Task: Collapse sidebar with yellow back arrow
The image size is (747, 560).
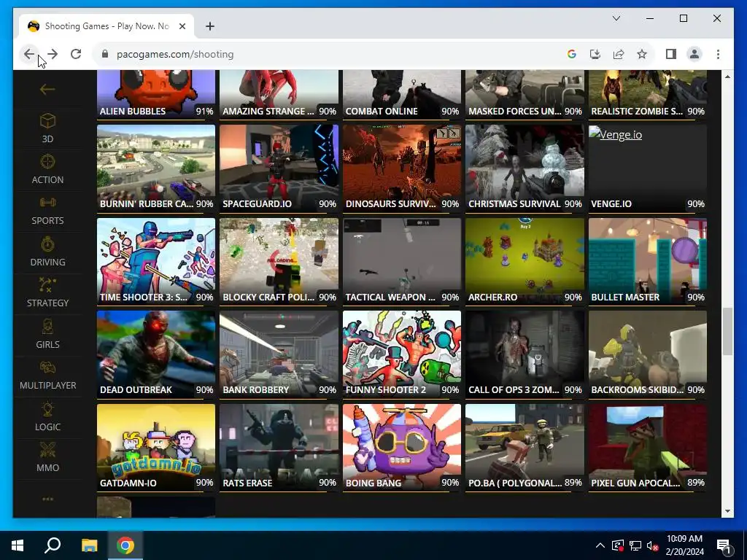Action: (x=47, y=89)
